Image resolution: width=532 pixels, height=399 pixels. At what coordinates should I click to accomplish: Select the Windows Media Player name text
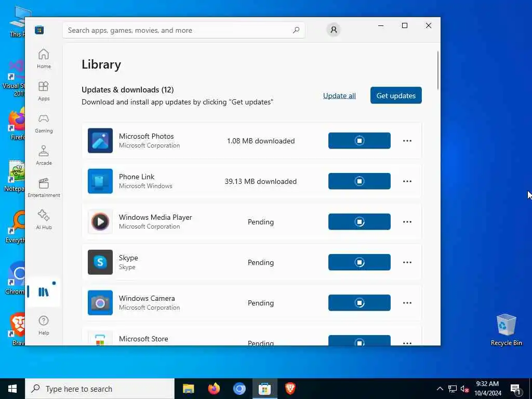[x=155, y=217]
